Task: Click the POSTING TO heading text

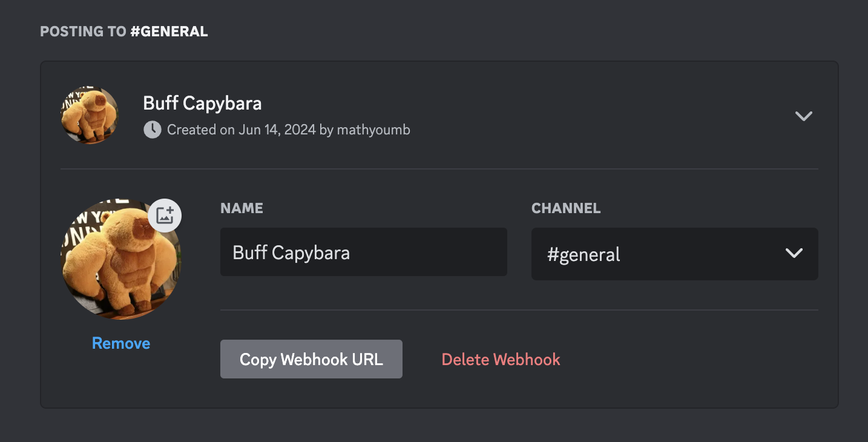Action: (84, 31)
